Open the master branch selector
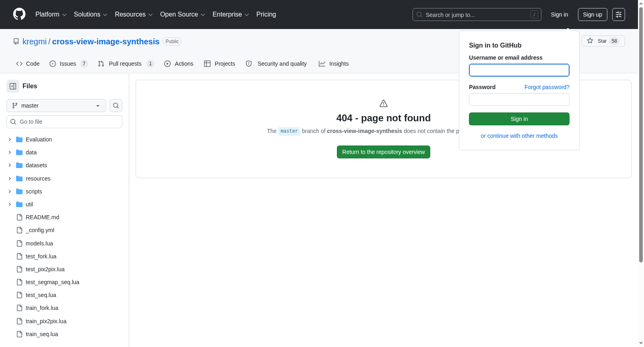This screenshot has width=644, height=347. [x=56, y=106]
